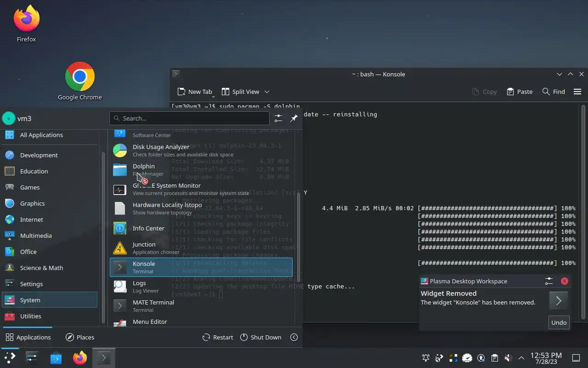The image size is (588, 368).
Task: Open the speedometer tray icon
Action: point(467,358)
